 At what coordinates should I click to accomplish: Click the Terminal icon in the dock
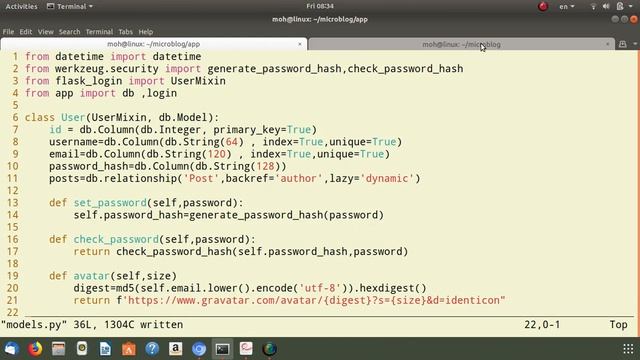point(222,349)
